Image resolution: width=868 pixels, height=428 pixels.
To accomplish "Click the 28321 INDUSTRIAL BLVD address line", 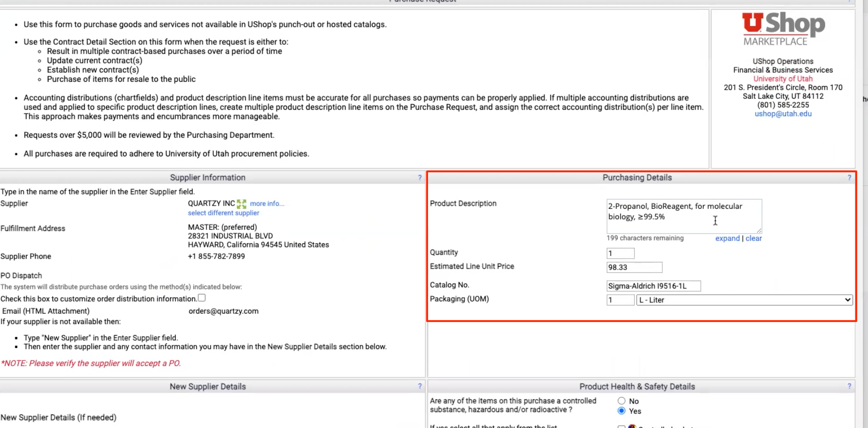I will (x=230, y=236).
